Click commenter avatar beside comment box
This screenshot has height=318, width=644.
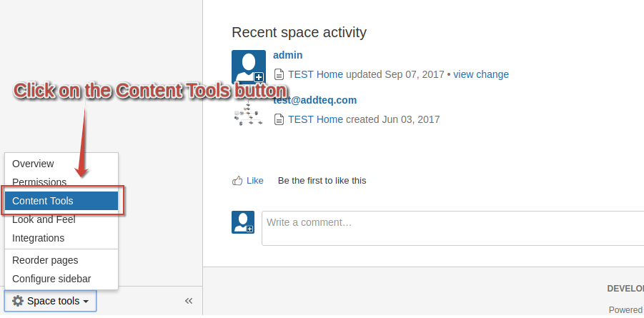[243, 222]
